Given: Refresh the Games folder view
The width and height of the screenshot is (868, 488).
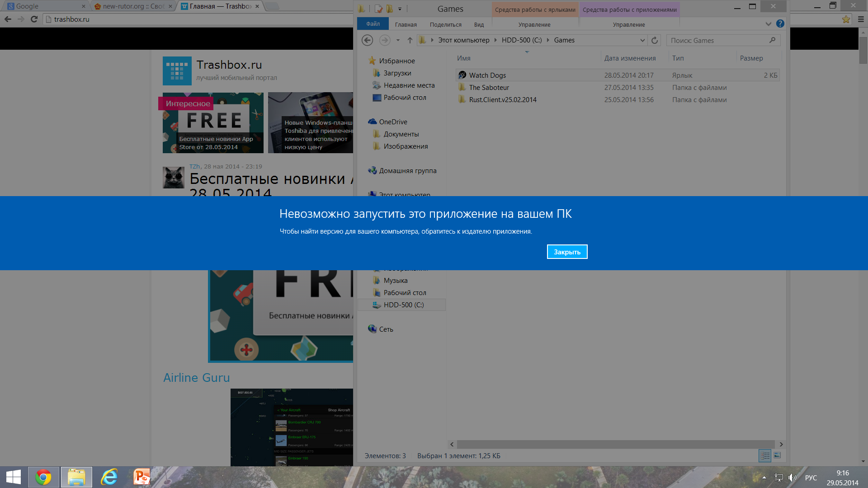Looking at the screenshot, I should 654,40.
